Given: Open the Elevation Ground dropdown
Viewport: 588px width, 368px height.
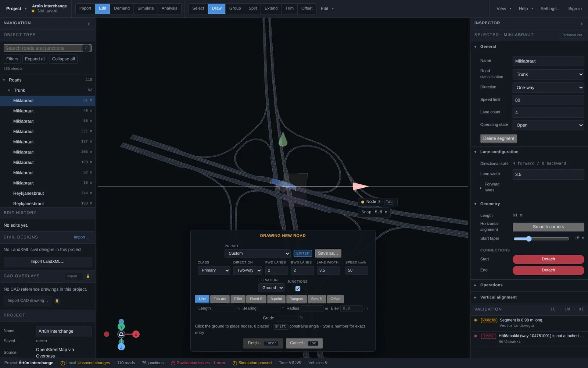Looking at the screenshot, I should click(x=271, y=288).
